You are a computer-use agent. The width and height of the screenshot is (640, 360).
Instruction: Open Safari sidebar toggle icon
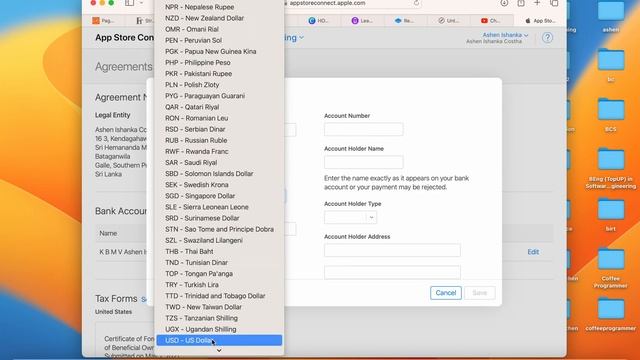pyautogui.click(x=129, y=3)
